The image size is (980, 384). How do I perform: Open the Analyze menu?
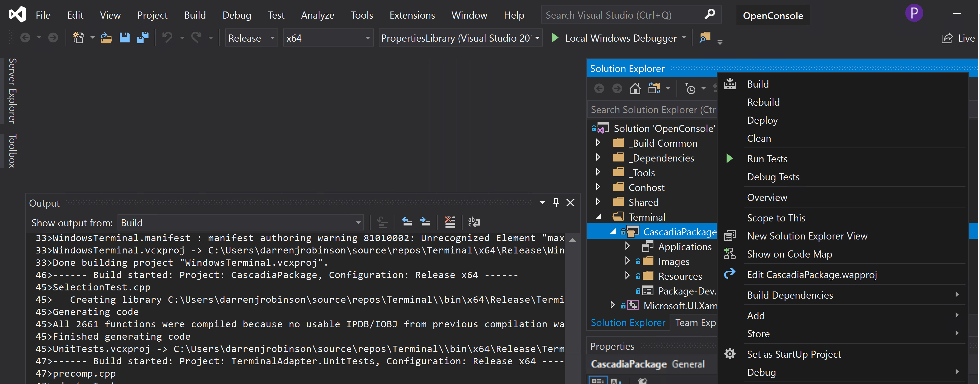tap(317, 15)
